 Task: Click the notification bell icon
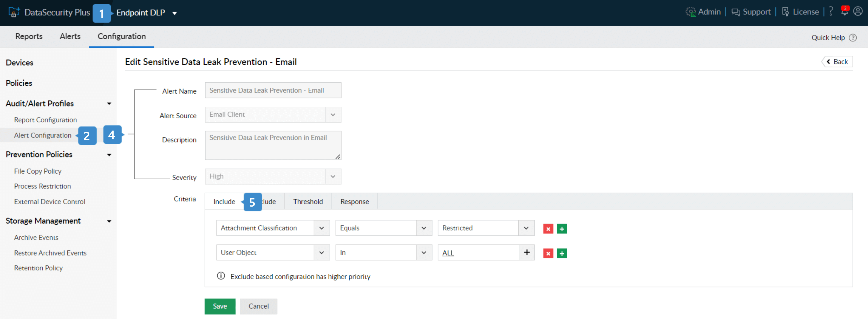pyautogui.click(x=844, y=12)
